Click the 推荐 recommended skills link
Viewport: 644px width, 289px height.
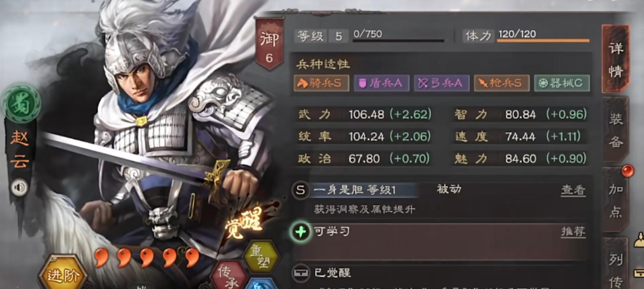573,232
